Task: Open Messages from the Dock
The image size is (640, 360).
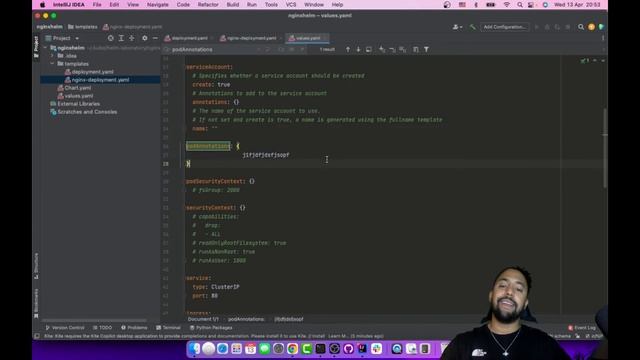Action: (264, 349)
